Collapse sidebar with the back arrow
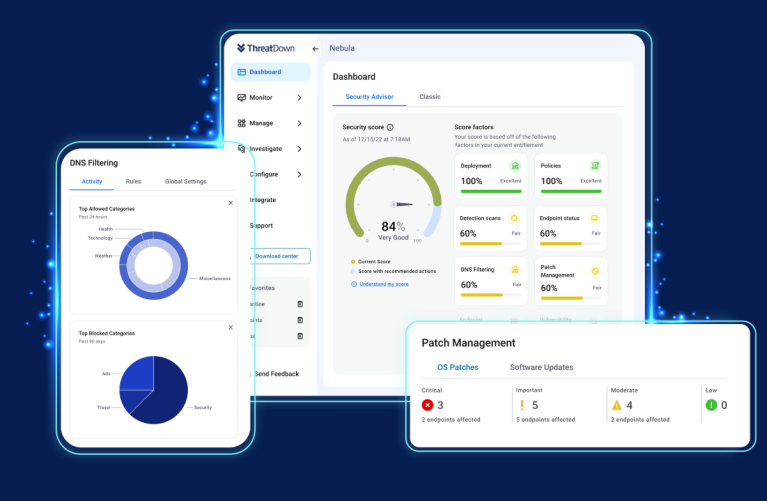The width and height of the screenshot is (767, 501). coord(315,48)
